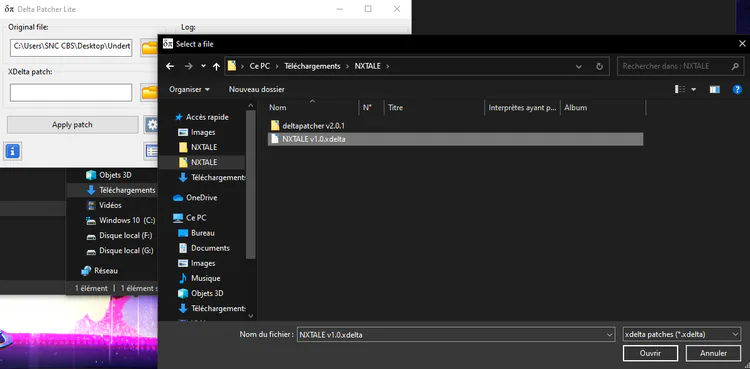Open Disque local (G:) drive
The image size is (750, 369).
[119, 251]
